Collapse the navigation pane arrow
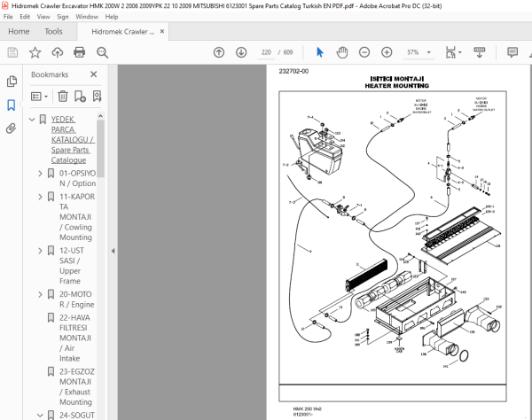The height and width of the screenshot is (420, 532). [113, 251]
